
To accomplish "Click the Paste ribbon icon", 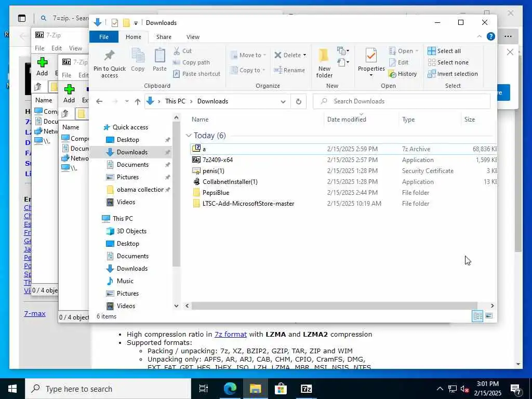I will click(159, 60).
